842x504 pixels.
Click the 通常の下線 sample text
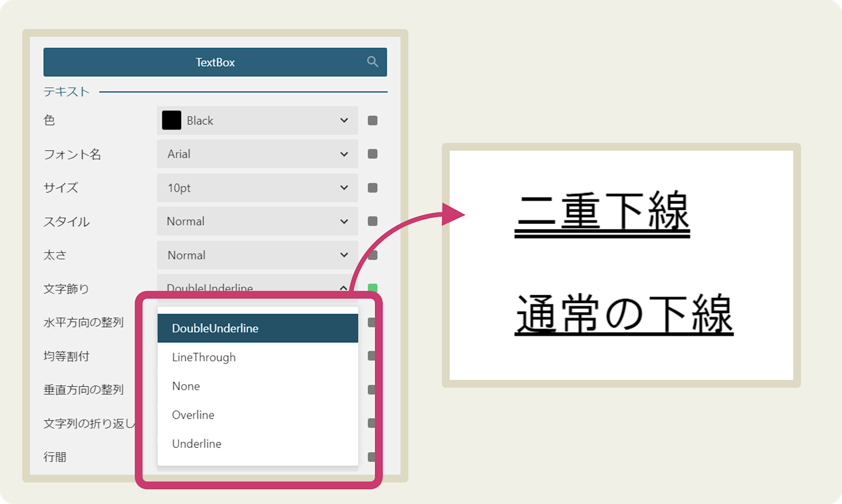coord(624,315)
